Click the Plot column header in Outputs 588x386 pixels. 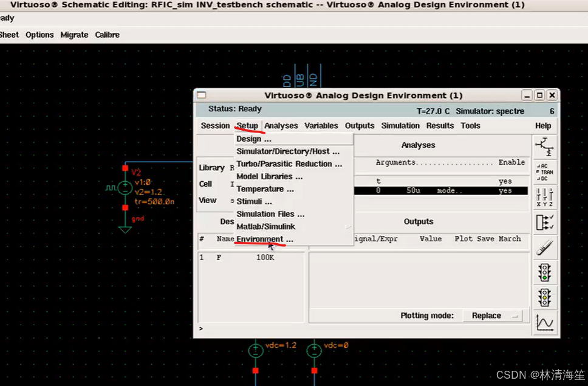(463, 238)
